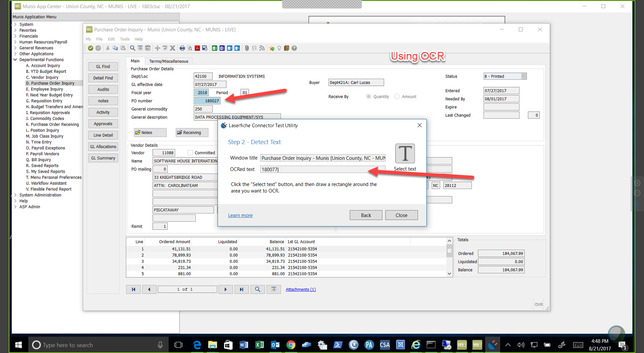
Task: Click the Back button in the dialog
Action: point(366,215)
